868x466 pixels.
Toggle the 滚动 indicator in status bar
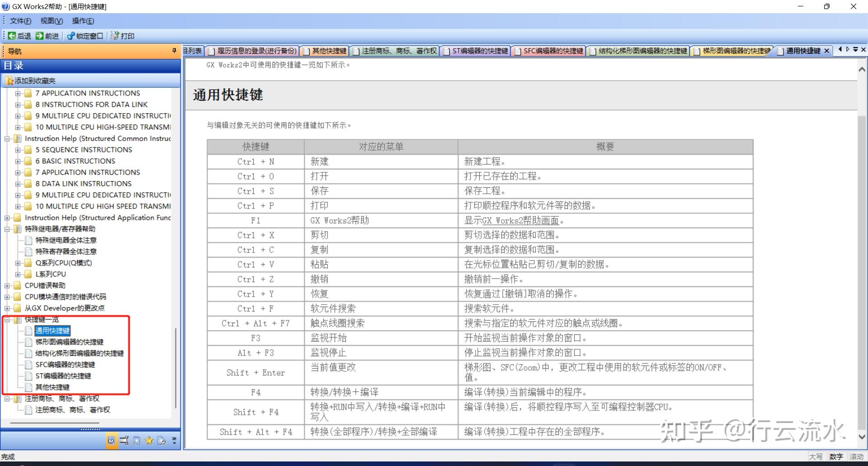click(856, 456)
